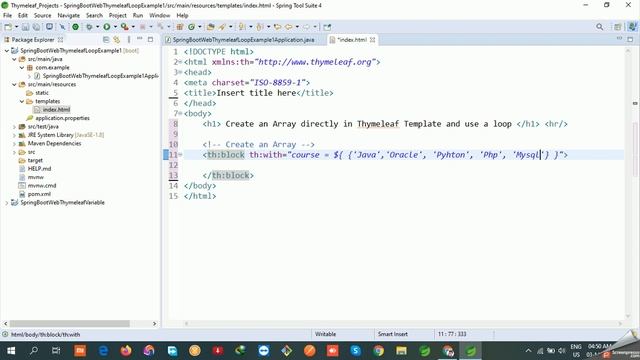Maximize the editor area

630,39
